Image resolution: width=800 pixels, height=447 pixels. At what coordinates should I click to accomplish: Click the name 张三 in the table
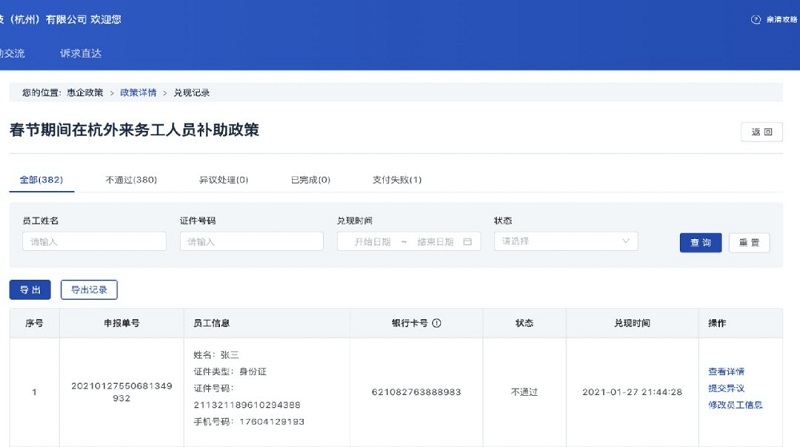point(230,355)
